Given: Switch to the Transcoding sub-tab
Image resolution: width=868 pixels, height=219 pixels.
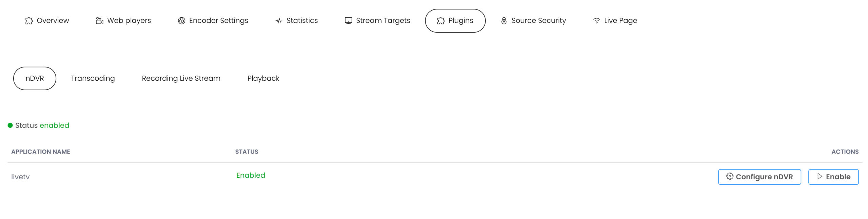Looking at the screenshot, I should coord(93,78).
